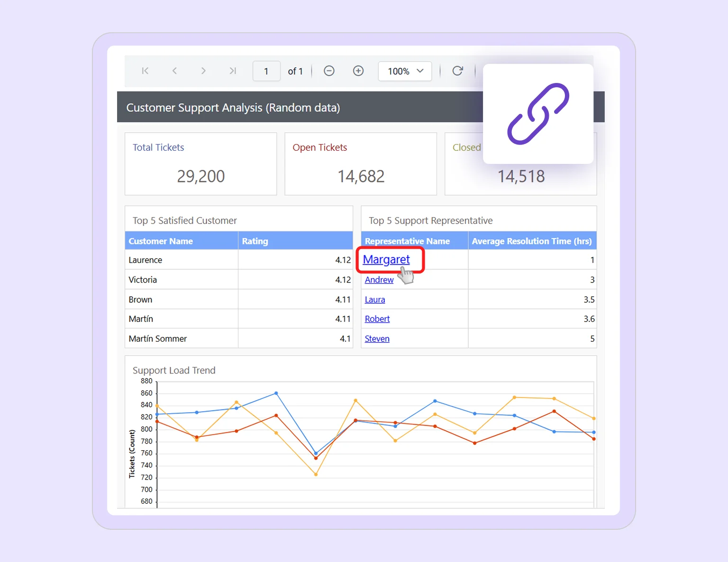Click the purple hyperlink chain icon
Viewport: 728px width, 562px height.
point(538,113)
